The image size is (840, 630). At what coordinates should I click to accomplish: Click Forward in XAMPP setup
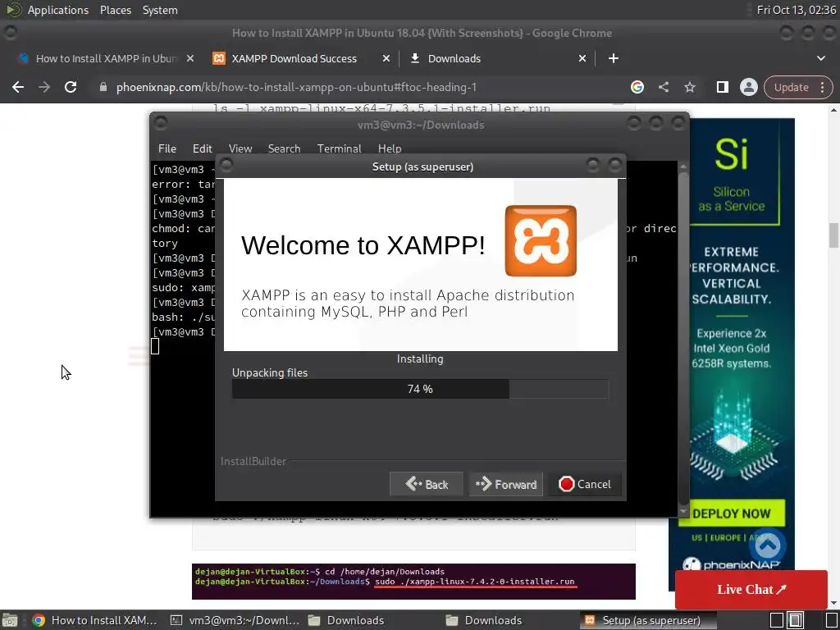(x=505, y=484)
